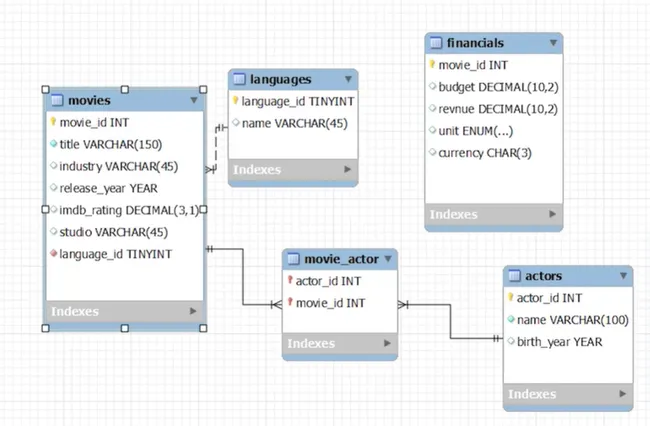Click the diamond icon beside name VARCHAR(45)
Image resolution: width=650 pixels, height=426 pixels.
coord(236,123)
